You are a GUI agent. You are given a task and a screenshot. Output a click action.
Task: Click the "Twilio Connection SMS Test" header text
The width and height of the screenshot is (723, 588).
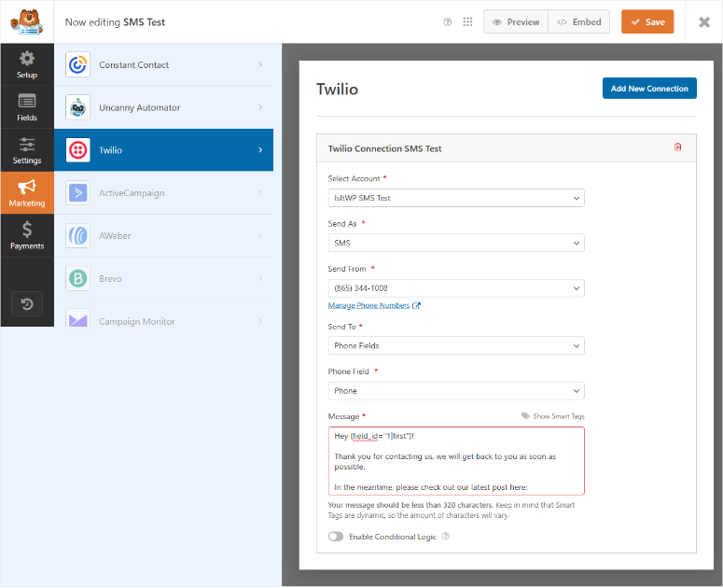click(x=384, y=149)
